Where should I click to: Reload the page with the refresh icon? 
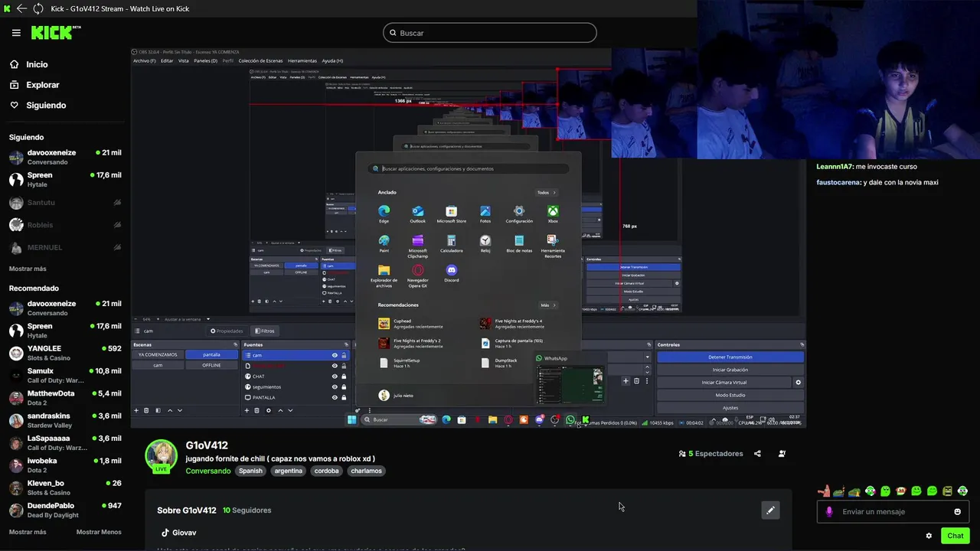coord(38,8)
